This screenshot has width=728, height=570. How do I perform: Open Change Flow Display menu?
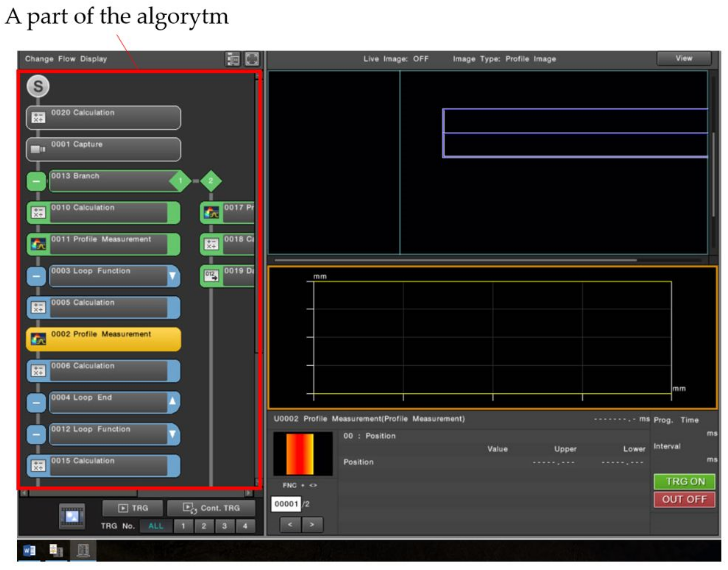(x=66, y=59)
